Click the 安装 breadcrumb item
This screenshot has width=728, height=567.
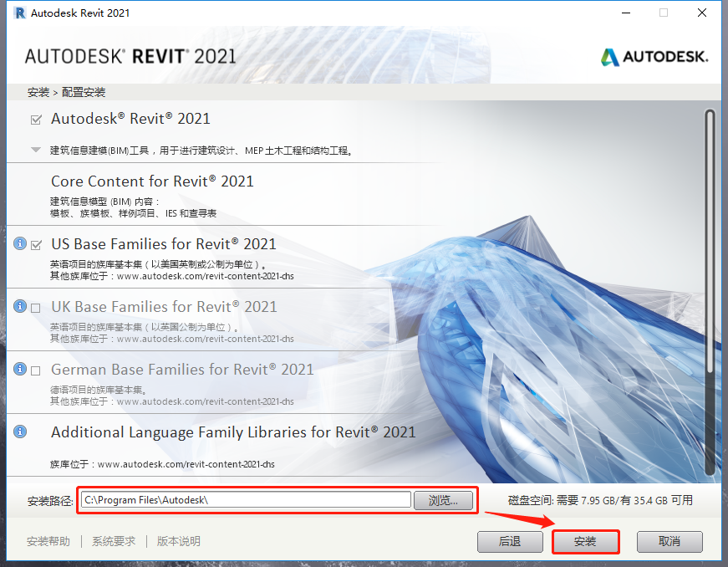[38, 93]
